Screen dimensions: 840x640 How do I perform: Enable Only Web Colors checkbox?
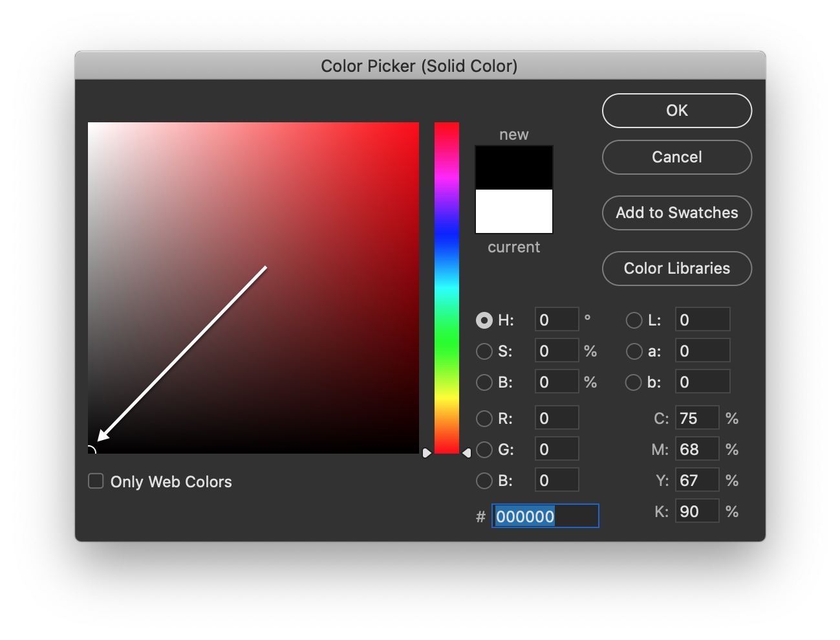(x=96, y=481)
